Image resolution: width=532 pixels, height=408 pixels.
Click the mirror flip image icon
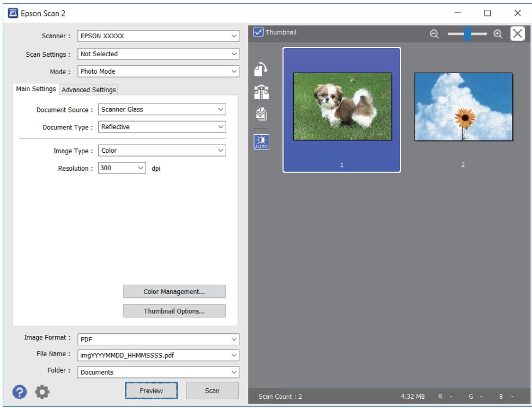pos(261,92)
